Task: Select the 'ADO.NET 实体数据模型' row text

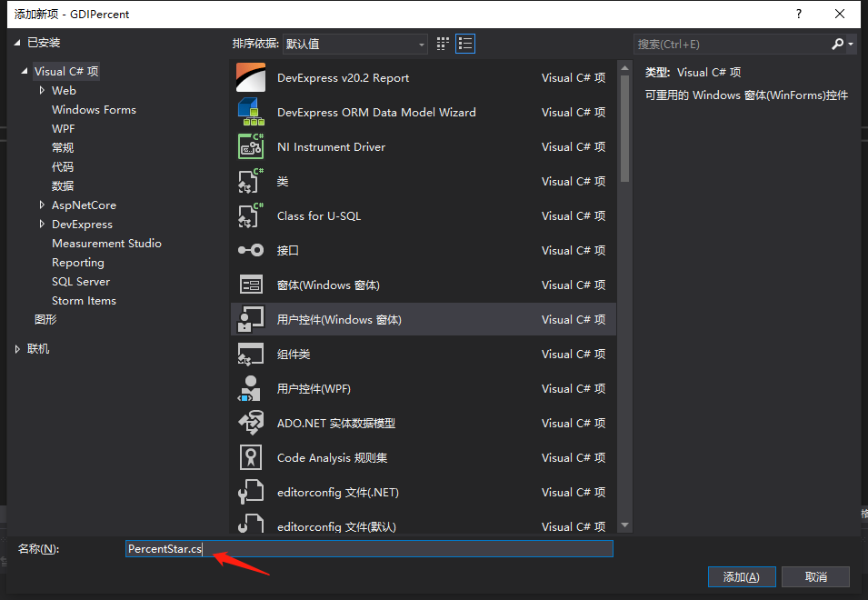Action: pos(336,423)
